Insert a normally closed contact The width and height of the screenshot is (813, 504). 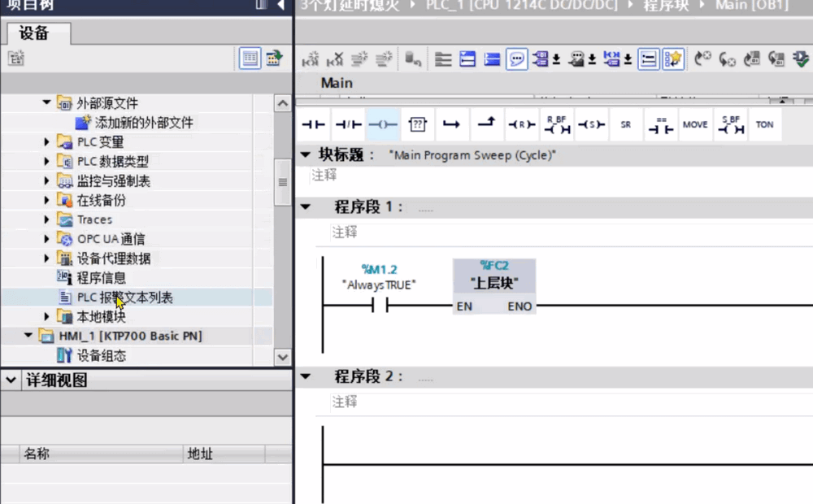tap(349, 125)
